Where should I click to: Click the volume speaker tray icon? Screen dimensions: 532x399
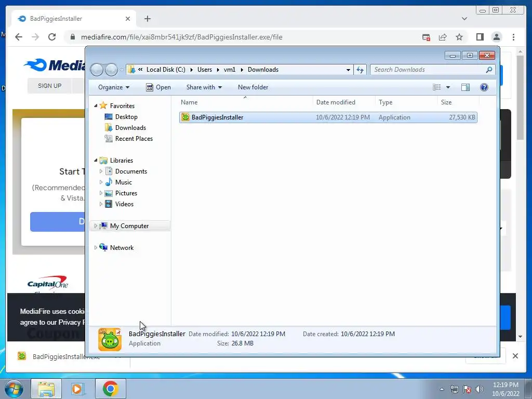(x=480, y=389)
